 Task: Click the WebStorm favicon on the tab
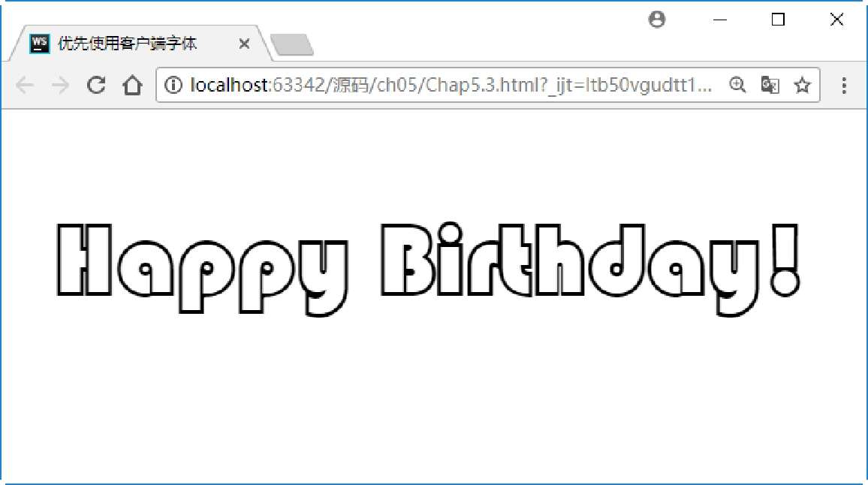[39, 44]
